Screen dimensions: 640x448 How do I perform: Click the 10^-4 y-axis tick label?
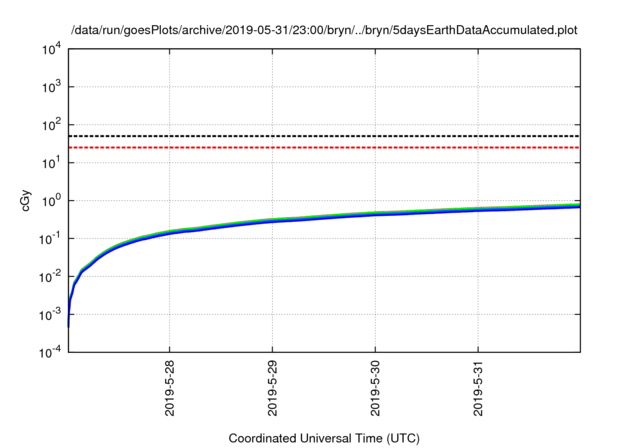[x=50, y=352]
